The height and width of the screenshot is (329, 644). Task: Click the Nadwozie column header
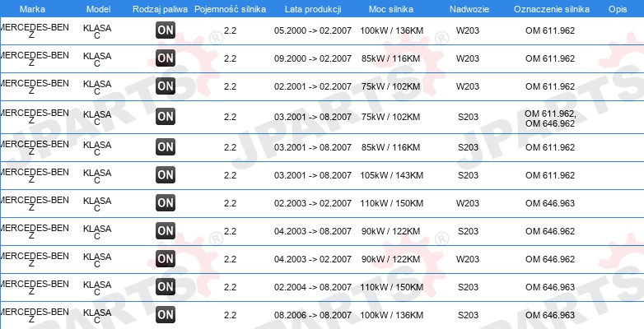[x=469, y=9]
